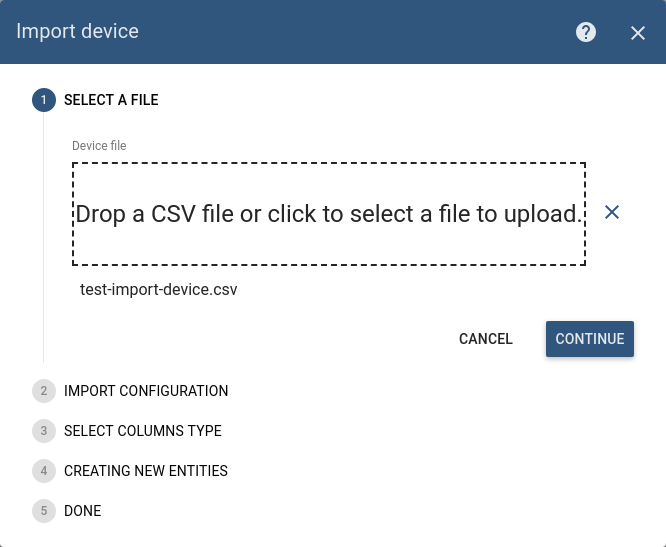Viewport: 666px width, 547px height.
Task: Select the SELECT A FILE step header
Action: (x=111, y=100)
